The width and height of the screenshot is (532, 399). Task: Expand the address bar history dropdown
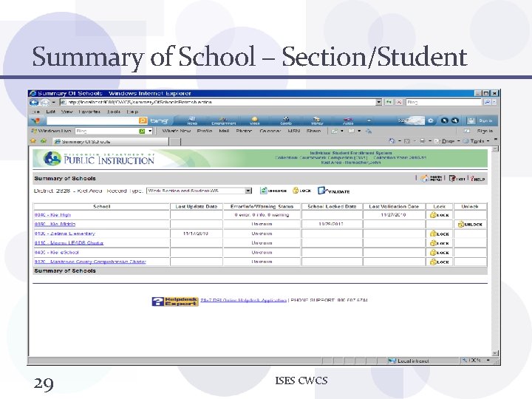point(378,102)
